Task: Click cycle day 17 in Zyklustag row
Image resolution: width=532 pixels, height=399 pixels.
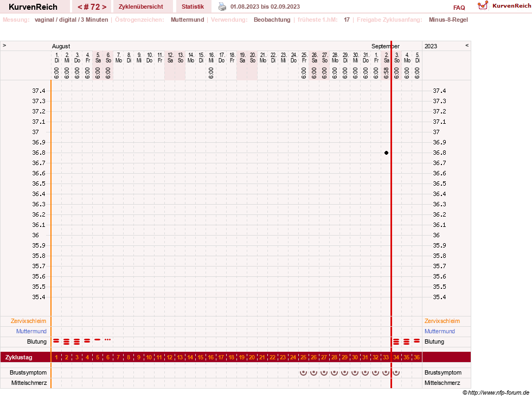Action: (221, 357)
